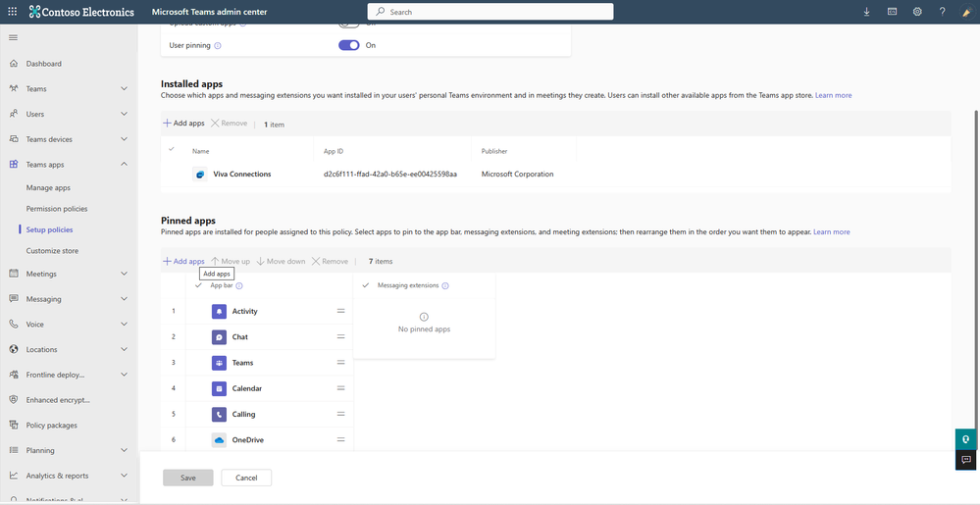Expand the Voice menu chevron
This screenshot has width=980, height=505.
click(x=124, y=324)
